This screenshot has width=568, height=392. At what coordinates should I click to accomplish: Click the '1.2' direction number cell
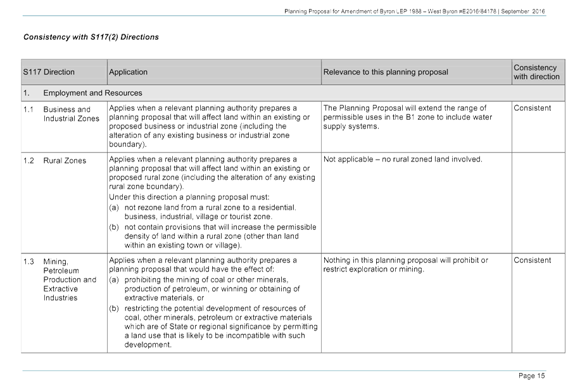pyautogui.click(x=28, y=160)
